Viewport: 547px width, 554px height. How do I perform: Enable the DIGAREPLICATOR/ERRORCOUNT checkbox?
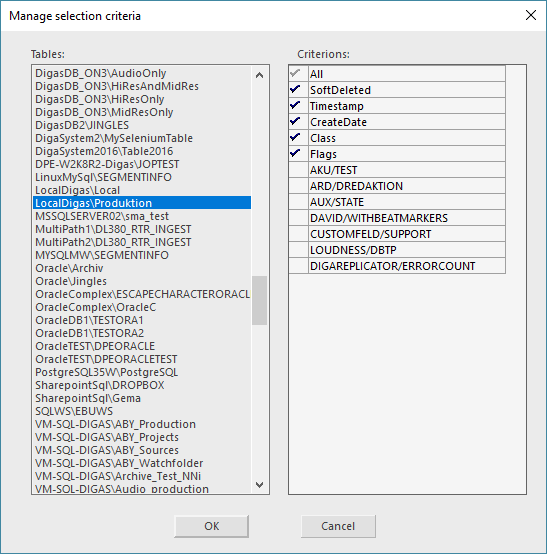[x=298, y=266]
